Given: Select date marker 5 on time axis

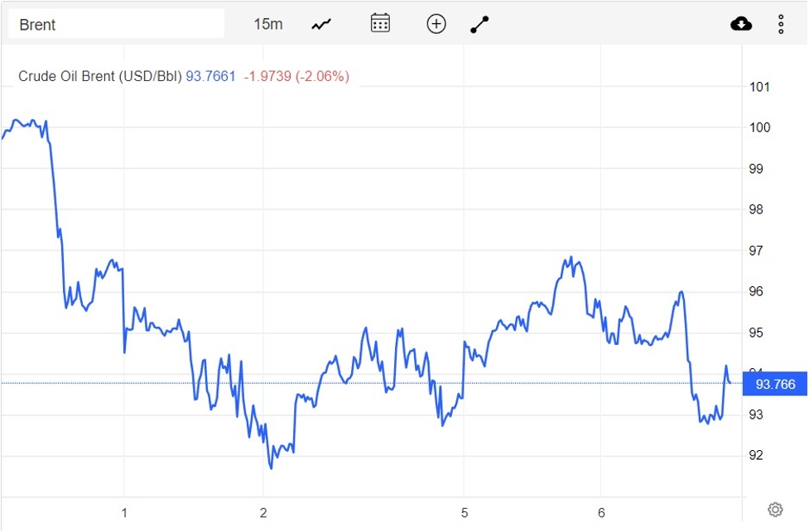Looking at the screenshot, I should pyautogui.click(x=465, y=513).
